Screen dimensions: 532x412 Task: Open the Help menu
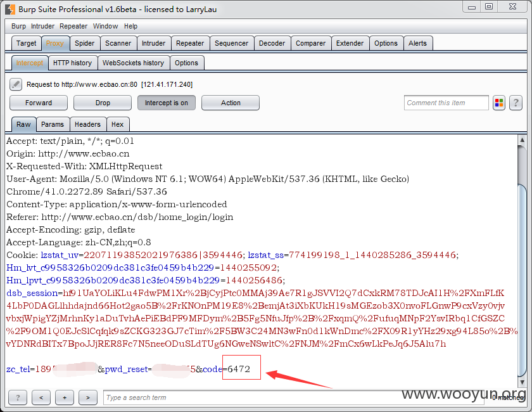click(x=130, y=26)
